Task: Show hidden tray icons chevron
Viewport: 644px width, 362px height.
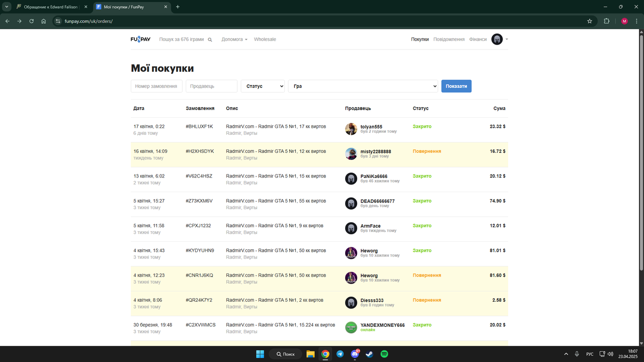Action: 566,354
